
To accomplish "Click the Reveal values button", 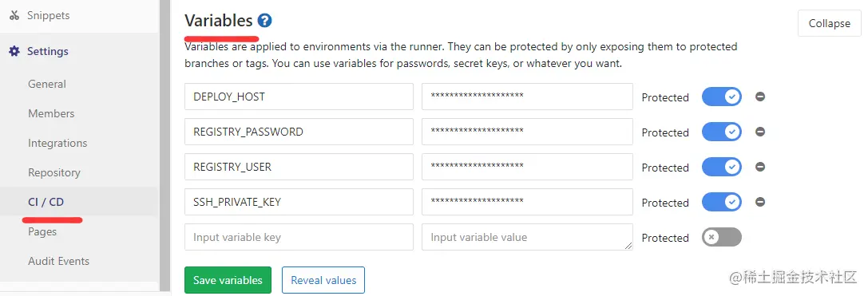I will coord(323,280).
